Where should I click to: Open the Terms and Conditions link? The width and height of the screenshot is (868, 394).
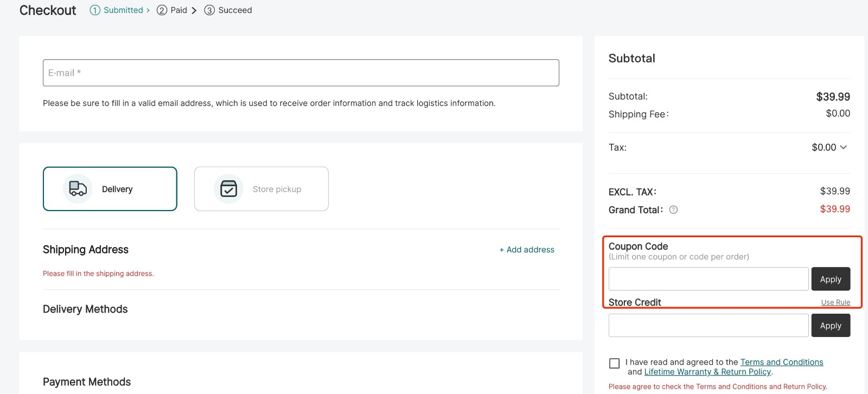782,362
